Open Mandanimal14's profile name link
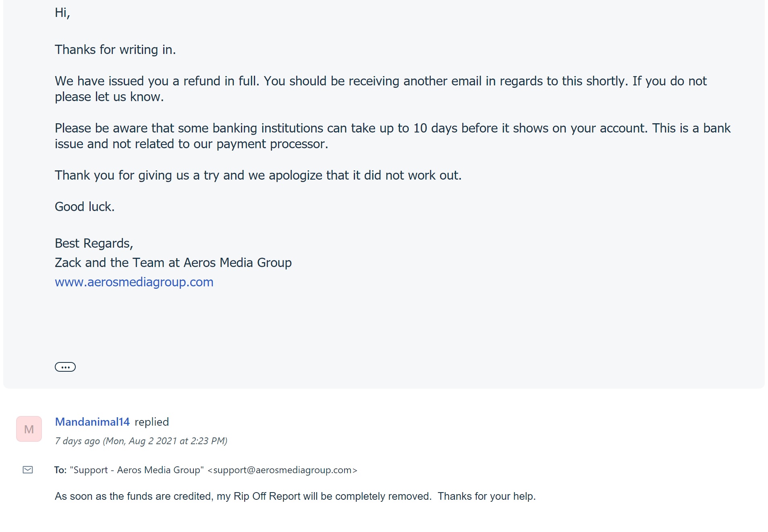 (92, 422)
